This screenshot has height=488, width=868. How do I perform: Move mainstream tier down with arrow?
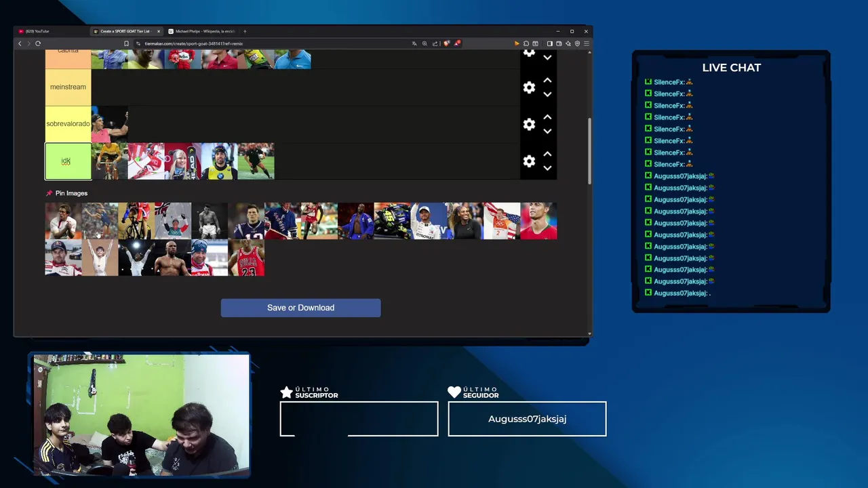[x=547, y=95]
